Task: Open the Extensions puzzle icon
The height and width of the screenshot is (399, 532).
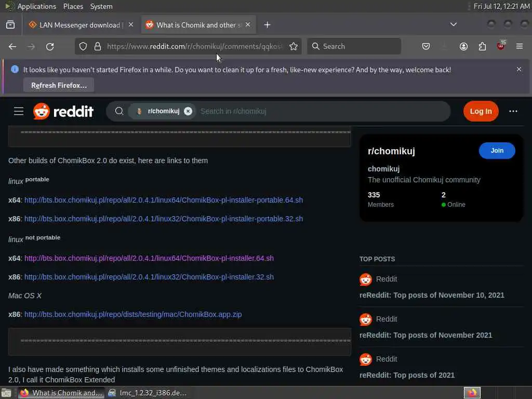Action: tap(482, 46)
